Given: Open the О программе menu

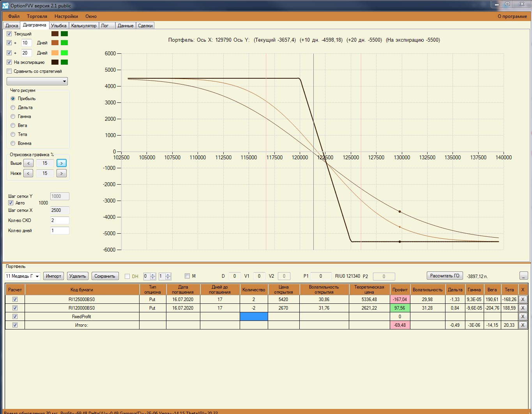Looking at the screenshot, I should [x=512, y=16].
